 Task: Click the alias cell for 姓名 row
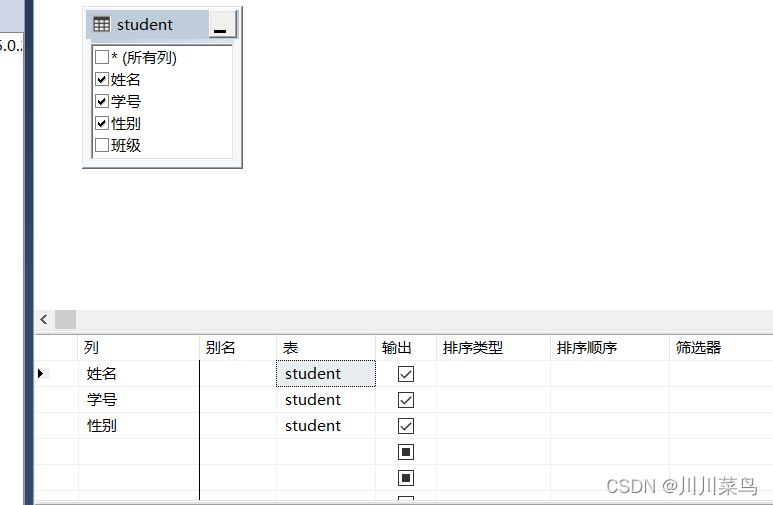click(x=238, y=374)
